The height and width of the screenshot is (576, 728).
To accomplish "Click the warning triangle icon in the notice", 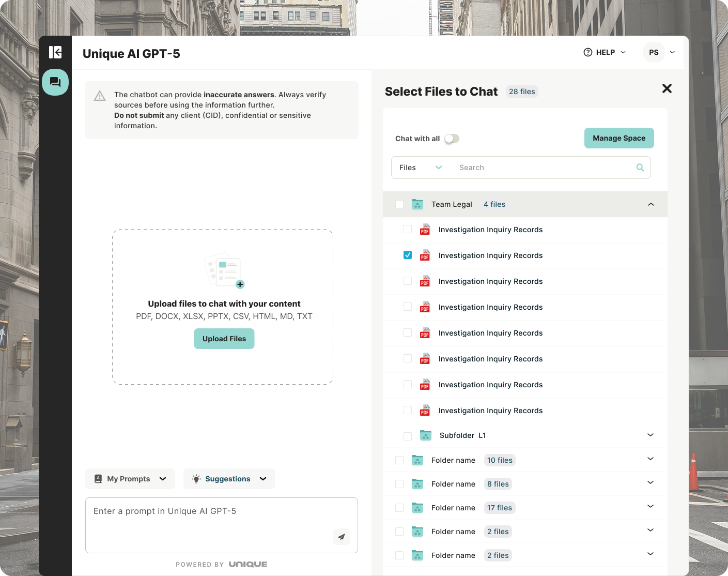I will pyautogui.click(x=100, y=96).
